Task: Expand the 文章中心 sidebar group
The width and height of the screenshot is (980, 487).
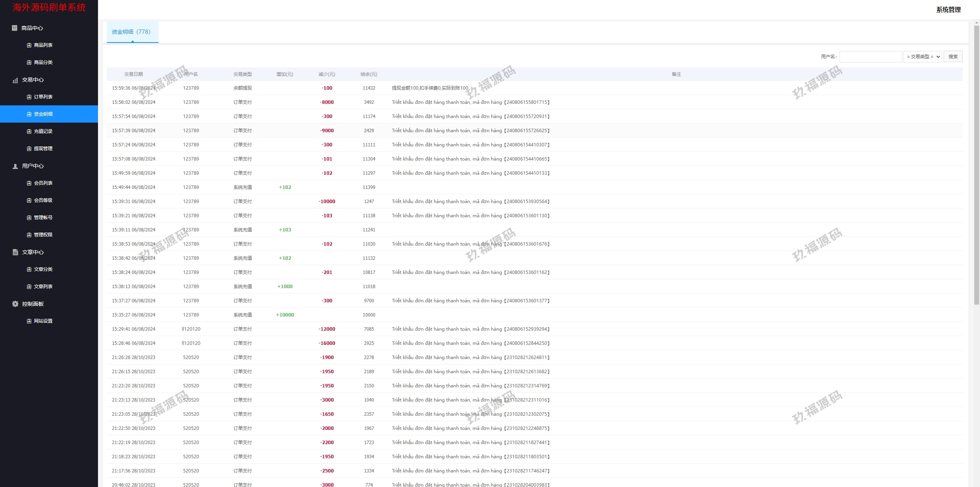Action: pyautogui.click(x=33, y=252)
